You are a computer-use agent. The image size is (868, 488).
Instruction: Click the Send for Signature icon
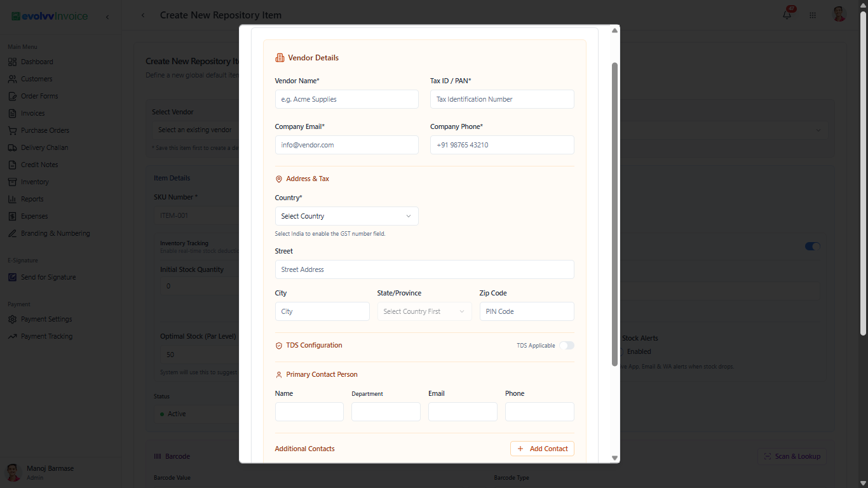pos(12,277)
